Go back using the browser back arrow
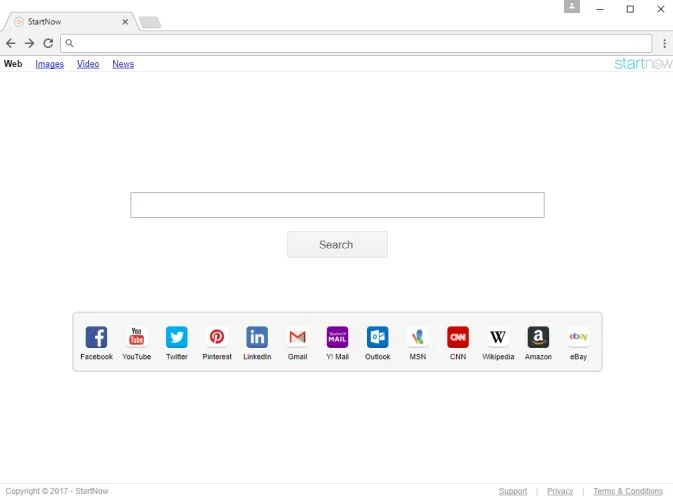Screen dimensions: 673x496 (x=11, y=43)
